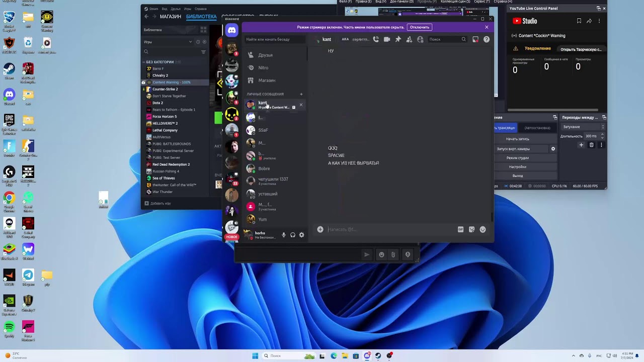Select Counter-Strike 2 in Steam library

click(165, 89)
